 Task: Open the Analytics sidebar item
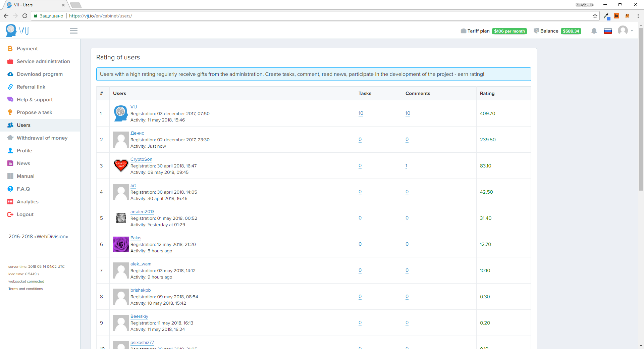point(28,202)
